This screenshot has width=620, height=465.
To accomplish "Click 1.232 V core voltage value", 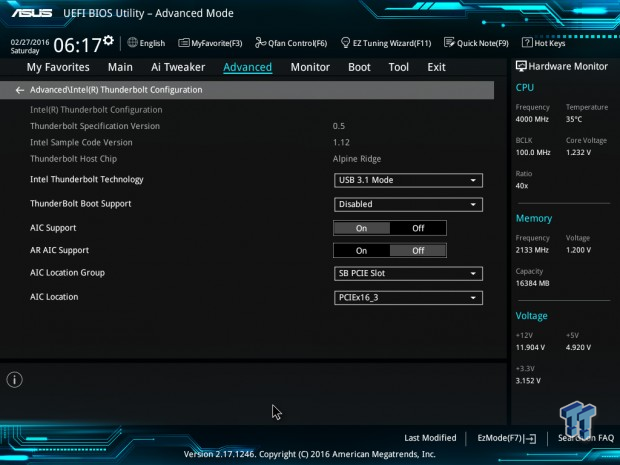I will pyautogui.click(x=578, y=152).
